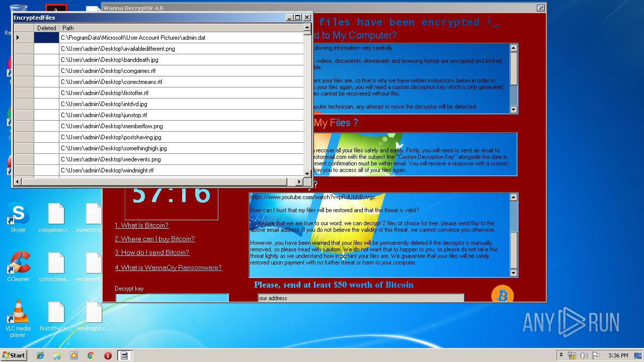
Task: Open Google Chrome from taskbar
Action: [91, 355]
